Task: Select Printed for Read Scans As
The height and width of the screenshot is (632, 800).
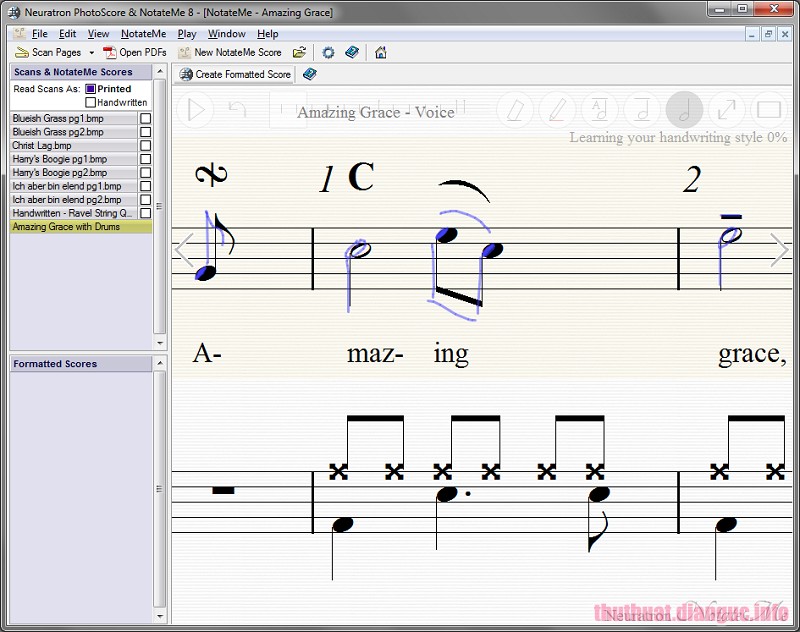Action: pos(90,89)
